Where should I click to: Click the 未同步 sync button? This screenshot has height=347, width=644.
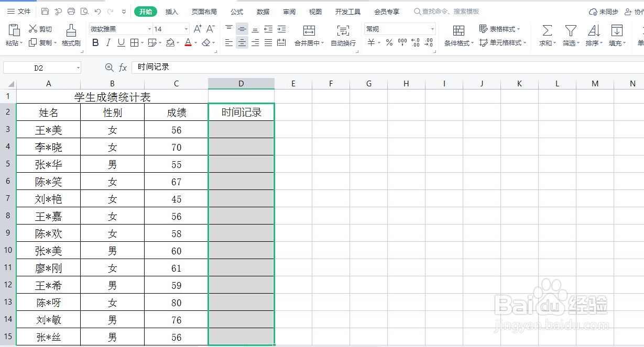[603, 11]
